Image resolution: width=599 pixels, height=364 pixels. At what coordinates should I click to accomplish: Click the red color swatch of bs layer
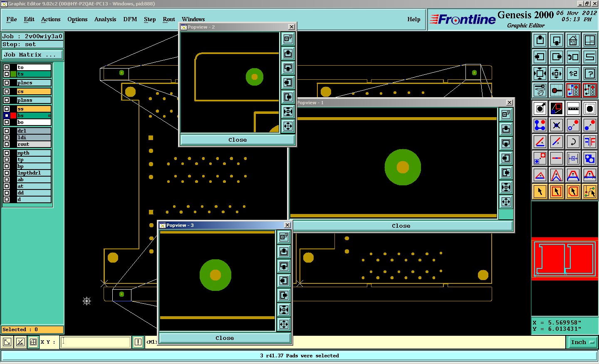click(x=13, y=116)
